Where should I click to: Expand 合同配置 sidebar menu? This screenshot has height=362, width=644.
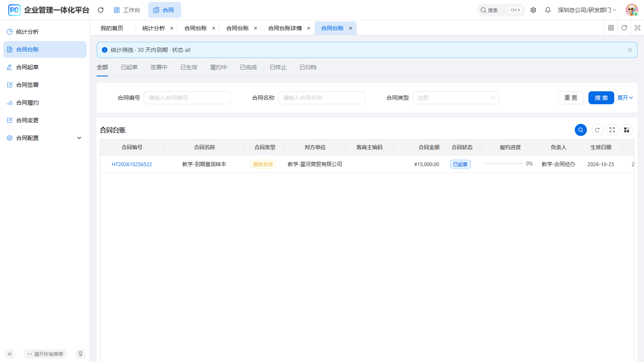(45, 138)
